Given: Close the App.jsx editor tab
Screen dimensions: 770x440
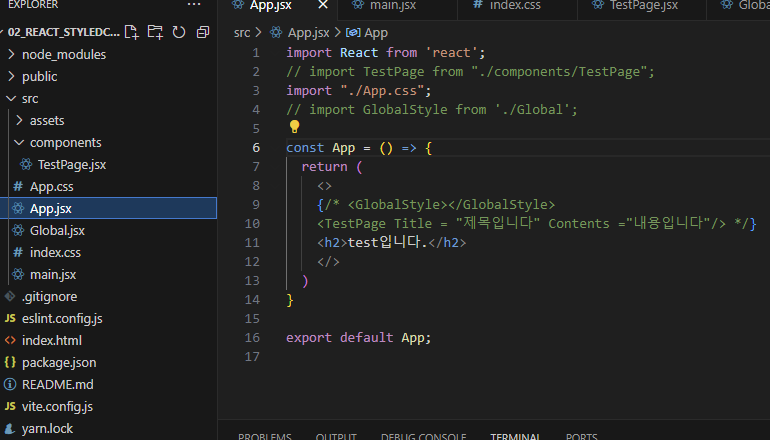Looking at the screenshot, I should tap(323, 5).
